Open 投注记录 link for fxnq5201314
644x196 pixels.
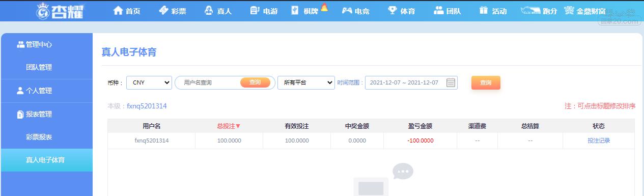click(599, 141)
